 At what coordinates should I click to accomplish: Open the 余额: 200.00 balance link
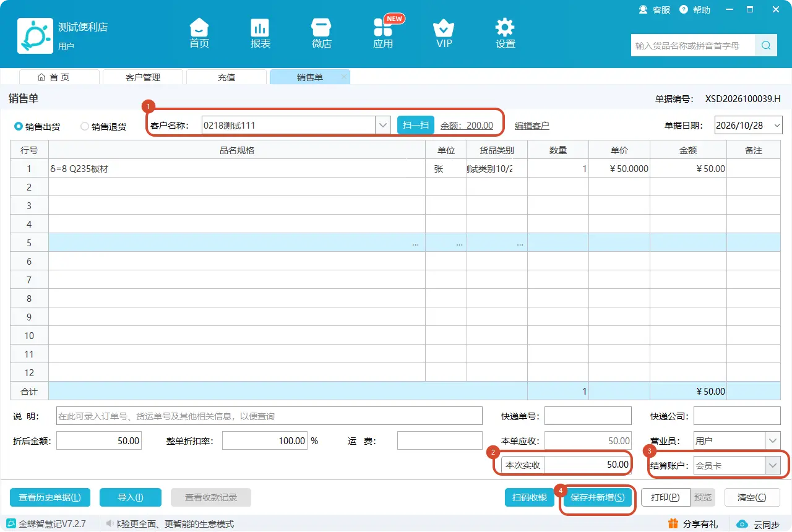[467, 126]
